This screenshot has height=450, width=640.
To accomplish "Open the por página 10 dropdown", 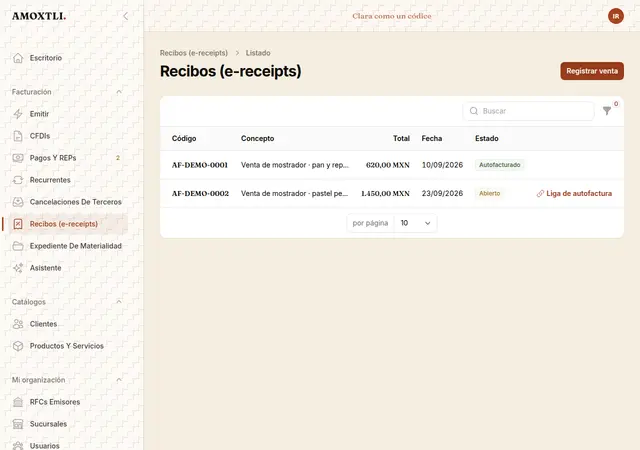I will [416, 223].
